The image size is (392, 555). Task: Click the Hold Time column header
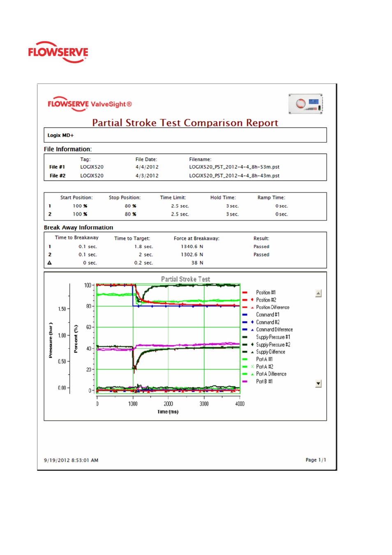(x=223, y=198)
